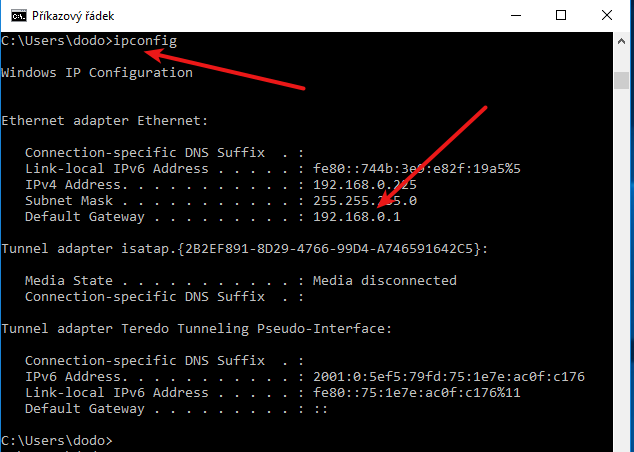Image resolution: width=634 pixels, height=452 pixels.
Task: Close the Příkazový řádek window
Action: click(611, 16)
